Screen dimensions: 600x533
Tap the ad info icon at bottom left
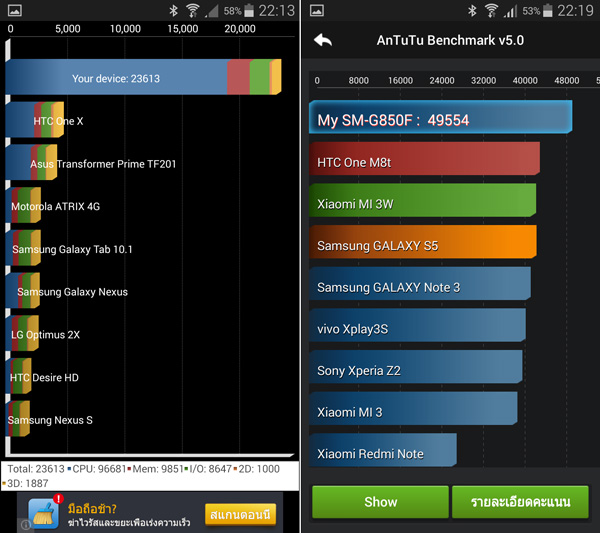[x=25, y=525]
